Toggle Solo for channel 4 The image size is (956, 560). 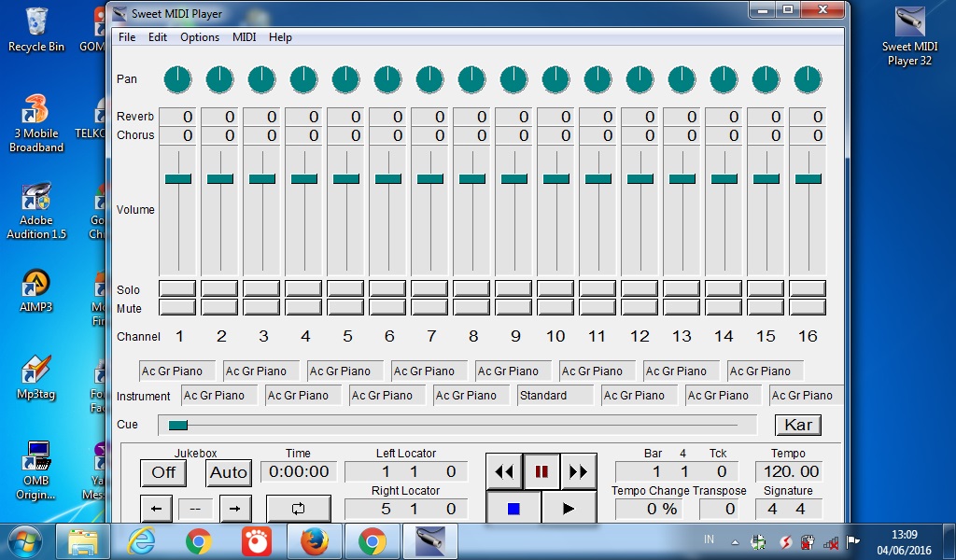(x=303, y=288)
